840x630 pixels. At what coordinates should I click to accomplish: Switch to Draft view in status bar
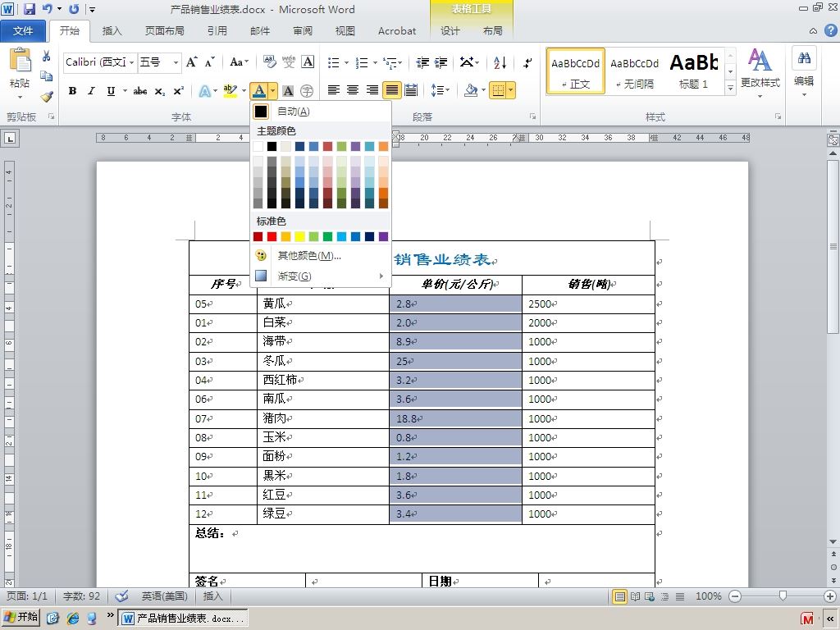tap(680, 596)
